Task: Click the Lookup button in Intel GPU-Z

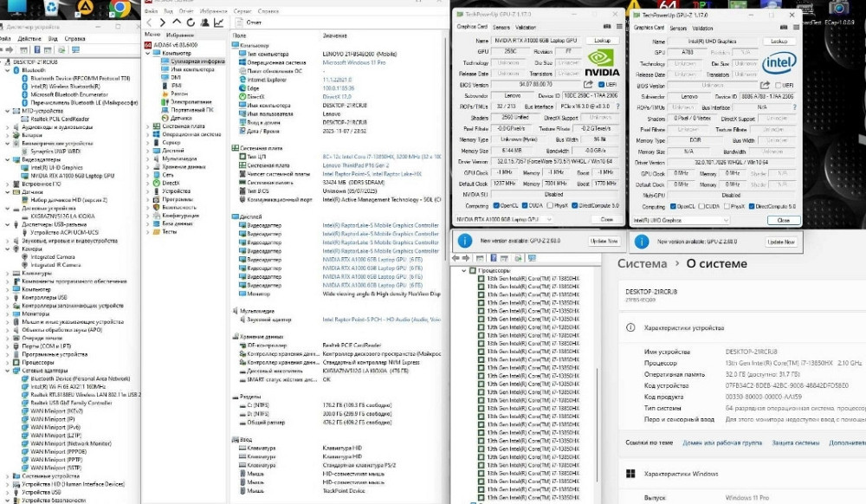Action: [x=779, y=41]
